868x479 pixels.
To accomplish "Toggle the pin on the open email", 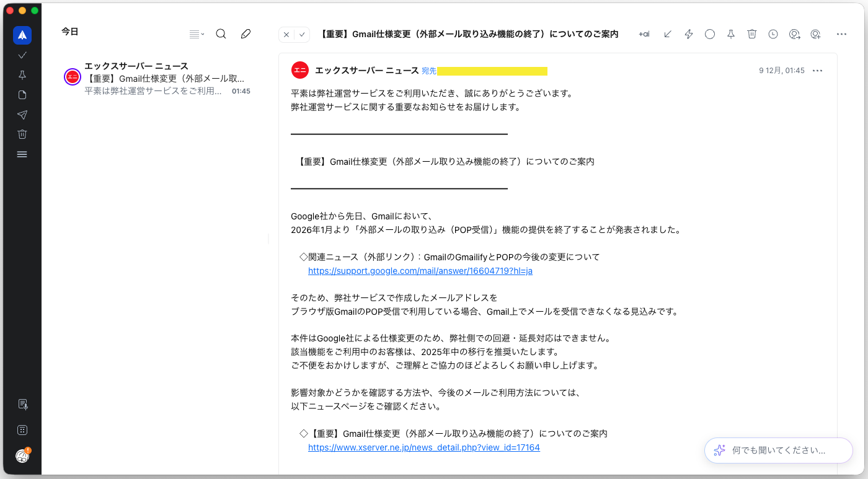I will (x=730, y=34).
